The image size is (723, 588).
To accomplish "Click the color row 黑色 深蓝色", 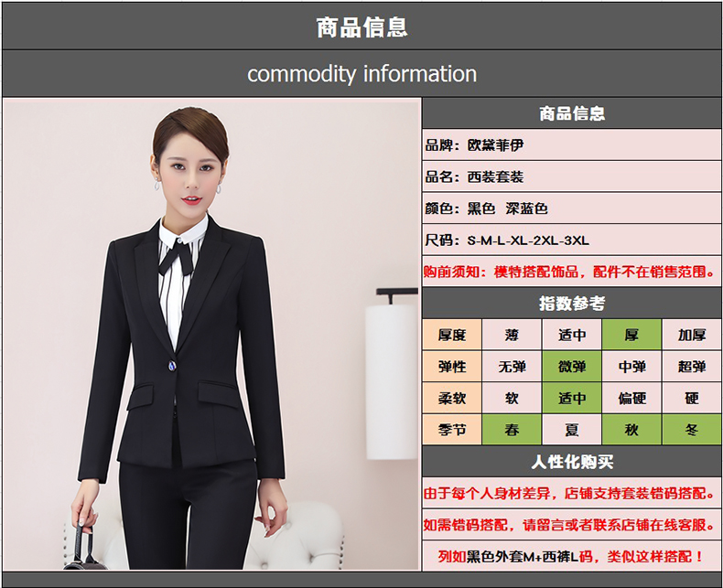I will (x=571, y=208).
